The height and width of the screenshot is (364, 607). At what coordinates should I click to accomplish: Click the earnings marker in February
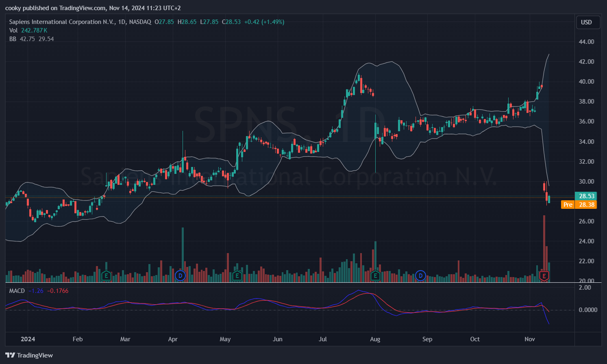point(106,276)
